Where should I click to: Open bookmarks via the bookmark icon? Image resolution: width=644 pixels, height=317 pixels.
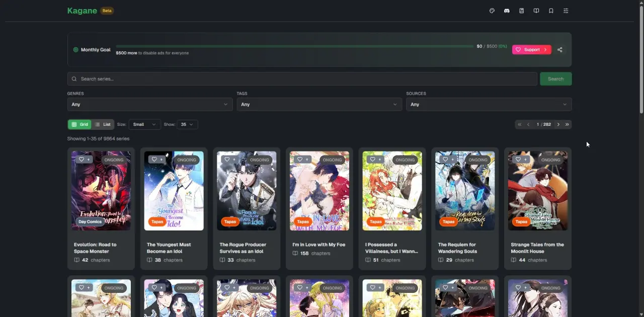(x=551, y=11)
